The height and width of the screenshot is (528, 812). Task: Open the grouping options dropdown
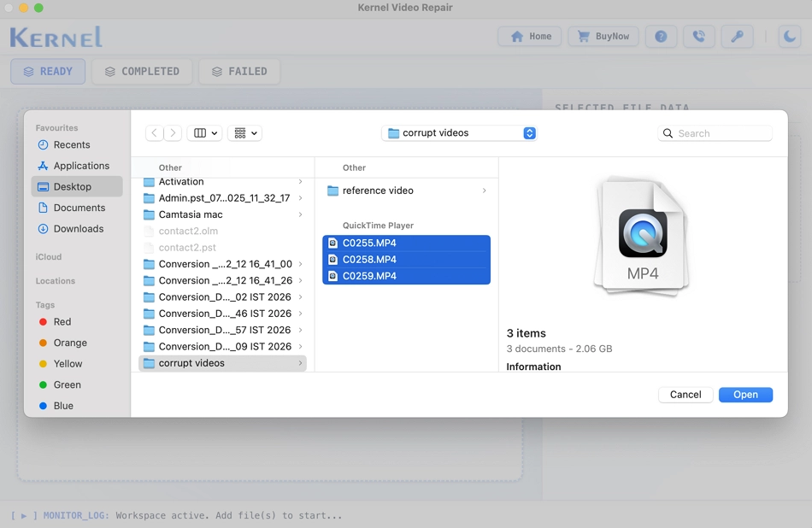click(245, 133)
